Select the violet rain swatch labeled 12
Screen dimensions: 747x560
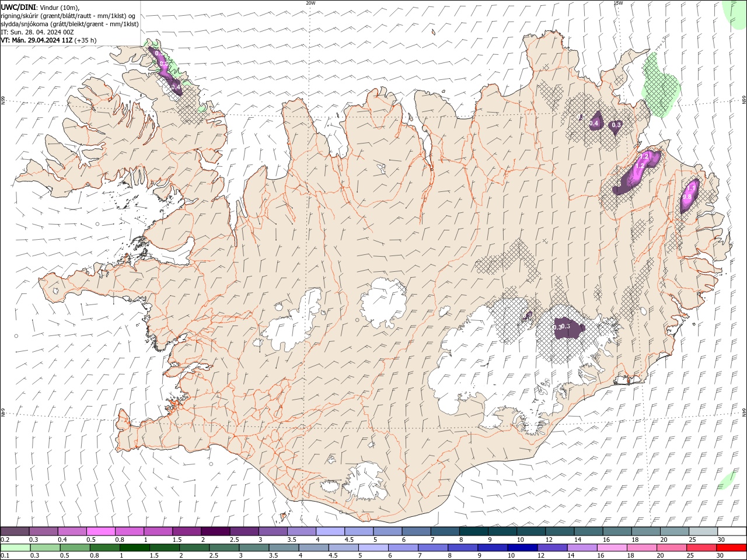pos(552,548)
